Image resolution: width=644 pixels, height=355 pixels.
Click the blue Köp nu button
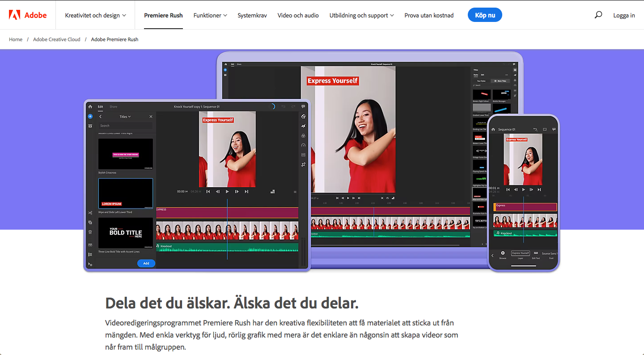point(485,15)
